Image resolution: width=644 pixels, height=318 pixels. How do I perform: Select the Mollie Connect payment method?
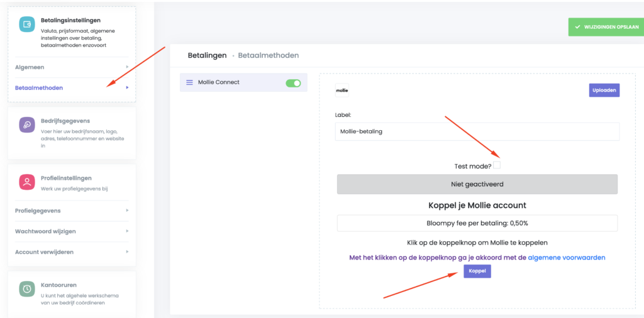coord(219,82)
